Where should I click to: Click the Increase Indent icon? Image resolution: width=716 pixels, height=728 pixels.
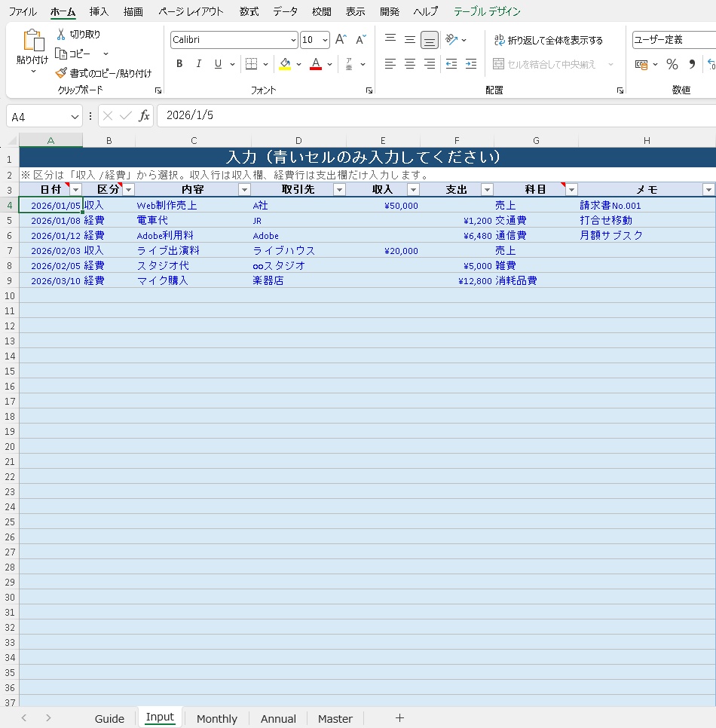tap(470, 63)
